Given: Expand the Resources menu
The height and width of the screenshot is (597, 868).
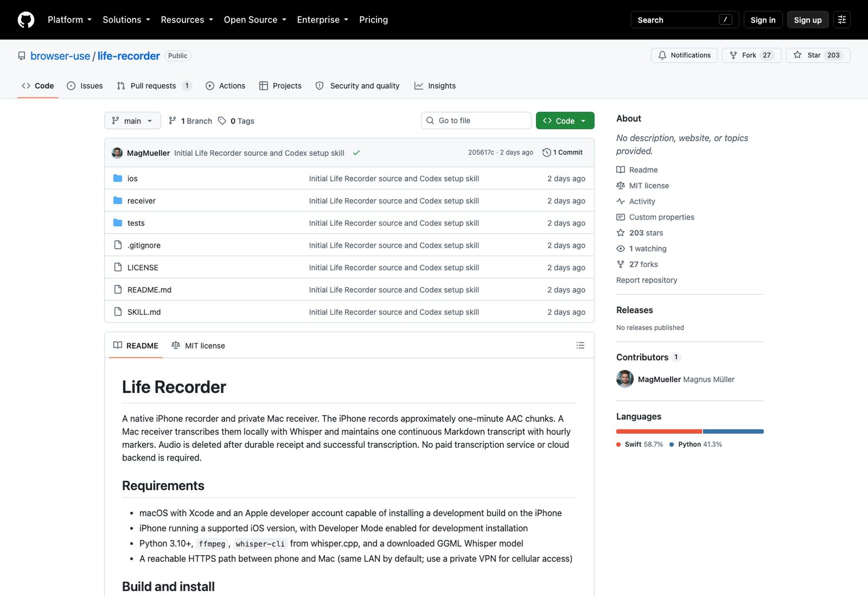Looking at the screenshot, I should pyautogui.click(x=187, y=20).
